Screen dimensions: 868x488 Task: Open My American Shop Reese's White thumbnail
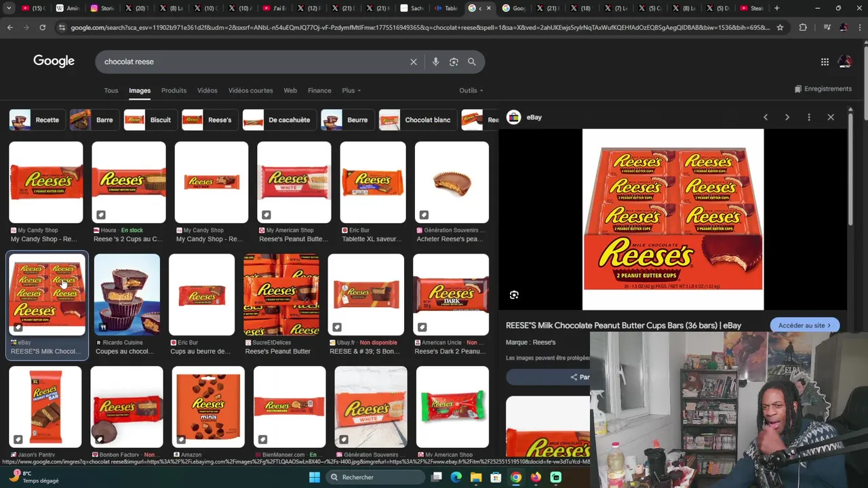[294, 182]
